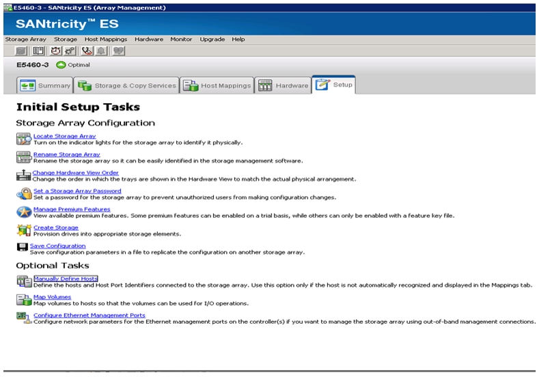Viewport: 537px width, 392px height.
Task: Open the Create Storage link
Action: [x=56, y=227]
